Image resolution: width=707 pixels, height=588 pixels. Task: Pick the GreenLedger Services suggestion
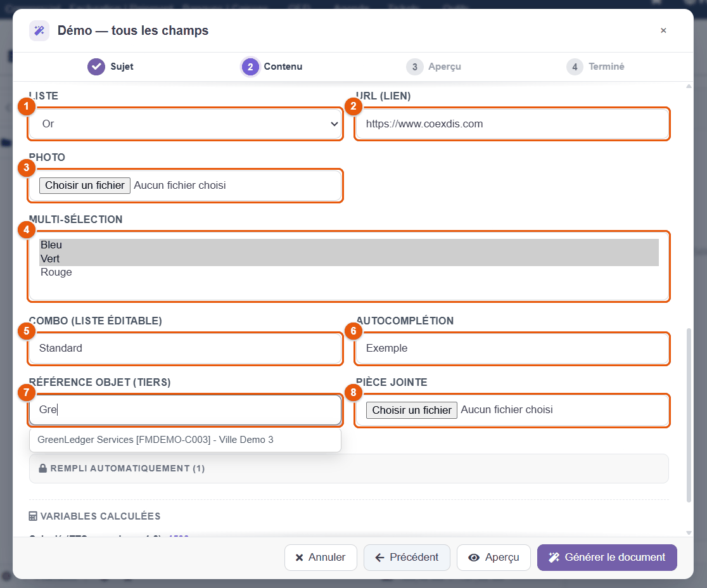tap(186, 440)
